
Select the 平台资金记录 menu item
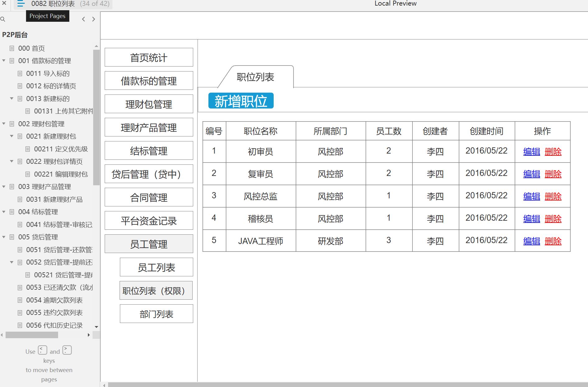149,220
